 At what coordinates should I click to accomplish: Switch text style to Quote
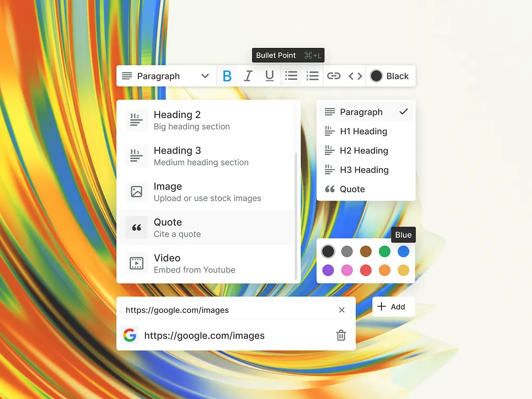coord(352,189)
